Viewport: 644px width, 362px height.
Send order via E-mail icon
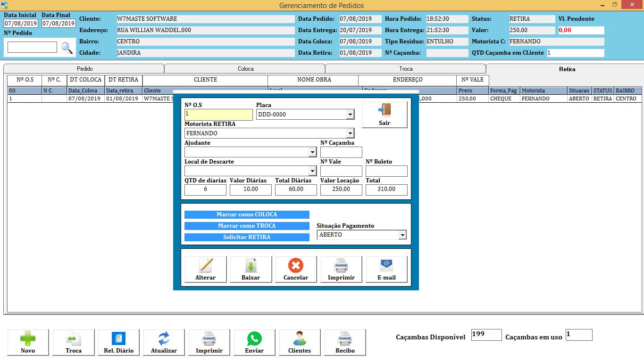click(x=386, y=266)
